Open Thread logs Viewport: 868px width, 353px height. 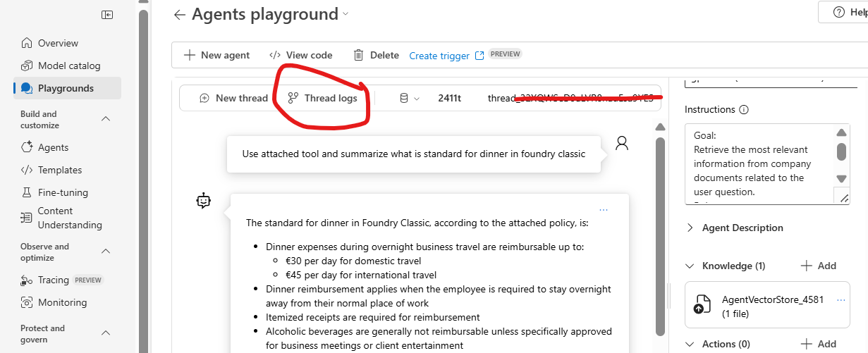click(323, 98)
